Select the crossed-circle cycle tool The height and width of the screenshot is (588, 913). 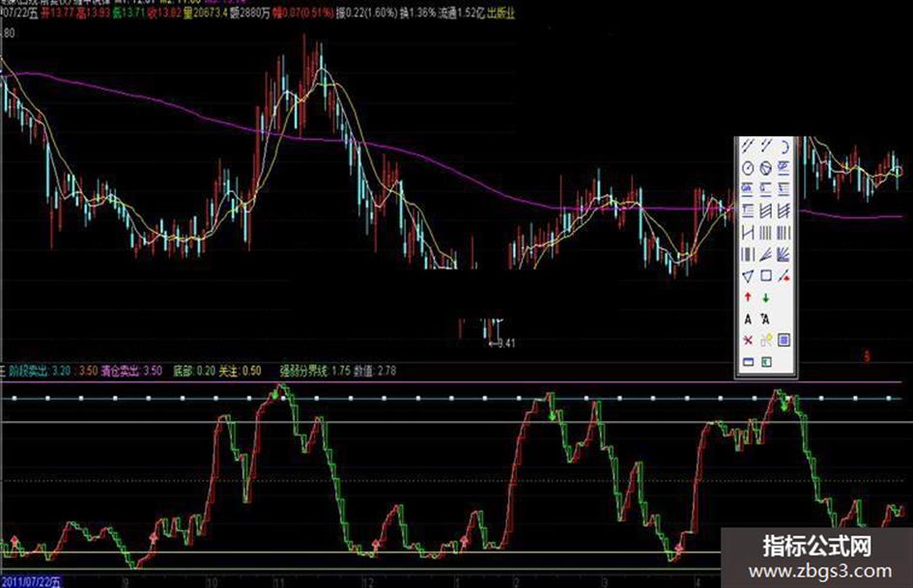[x=766, y=168]
